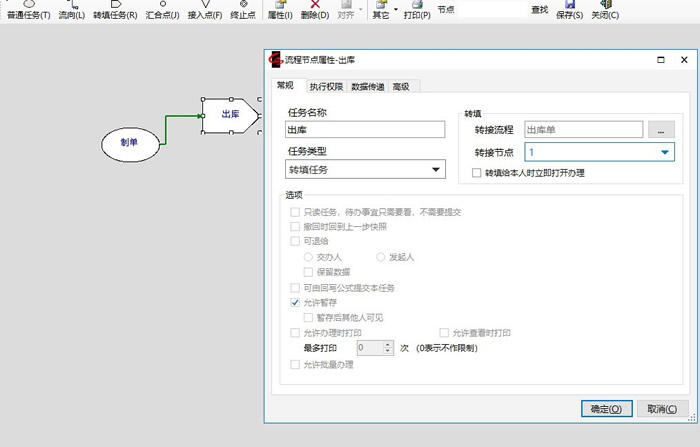Check the 暂存后其他人可见 checkbox
Image resolution: width=700 pixels, height=447 pixels.
coord(309,317)
